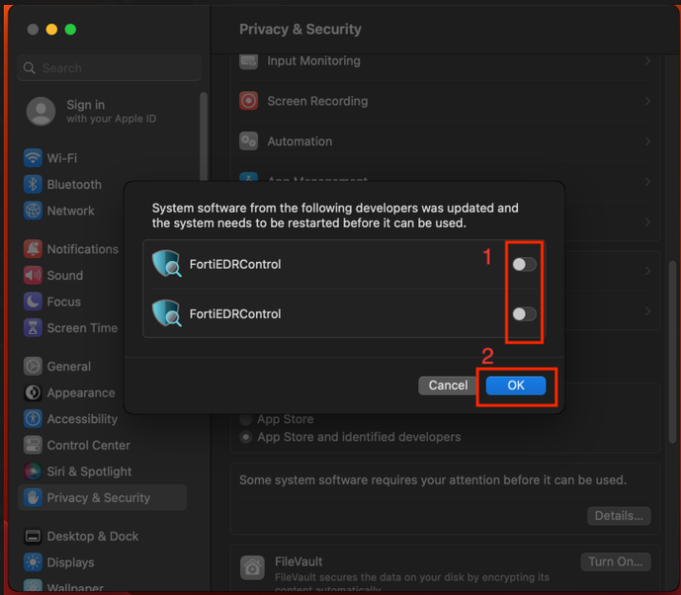Click second FortiEDRControl shield icon
Screen dimensions: 681x595
coord(166,313)
